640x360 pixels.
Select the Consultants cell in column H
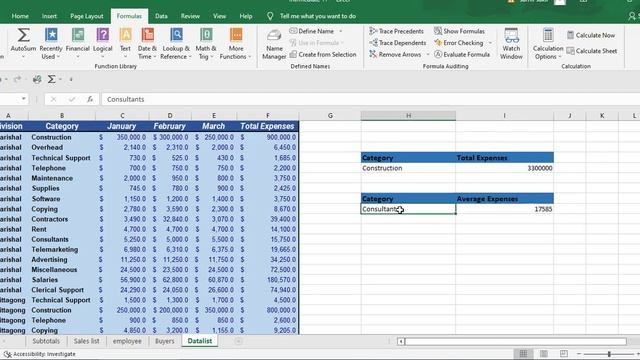[408, 209]
